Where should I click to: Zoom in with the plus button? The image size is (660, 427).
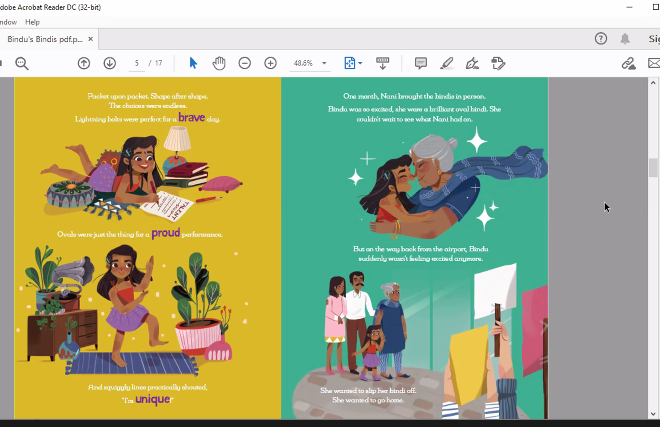270,63
